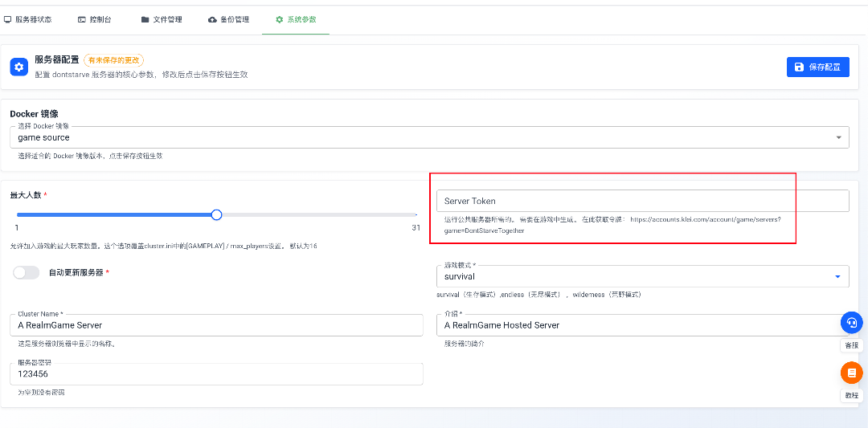
Task: Click the Server Token input field
Action: pos(641,201)
